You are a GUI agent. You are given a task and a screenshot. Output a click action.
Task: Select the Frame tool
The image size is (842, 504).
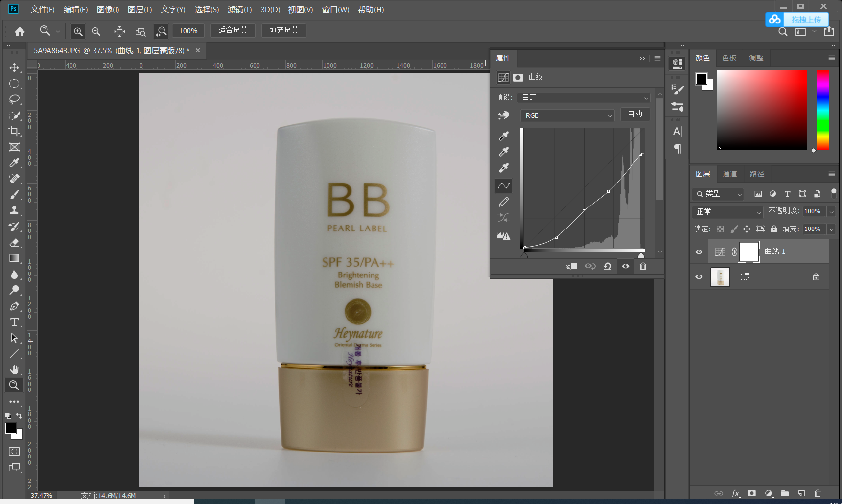(14, 147)
